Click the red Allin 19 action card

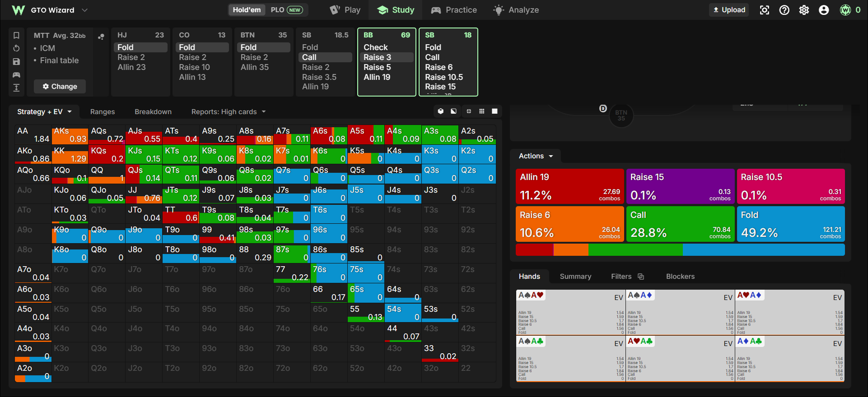tap(570, 186)
